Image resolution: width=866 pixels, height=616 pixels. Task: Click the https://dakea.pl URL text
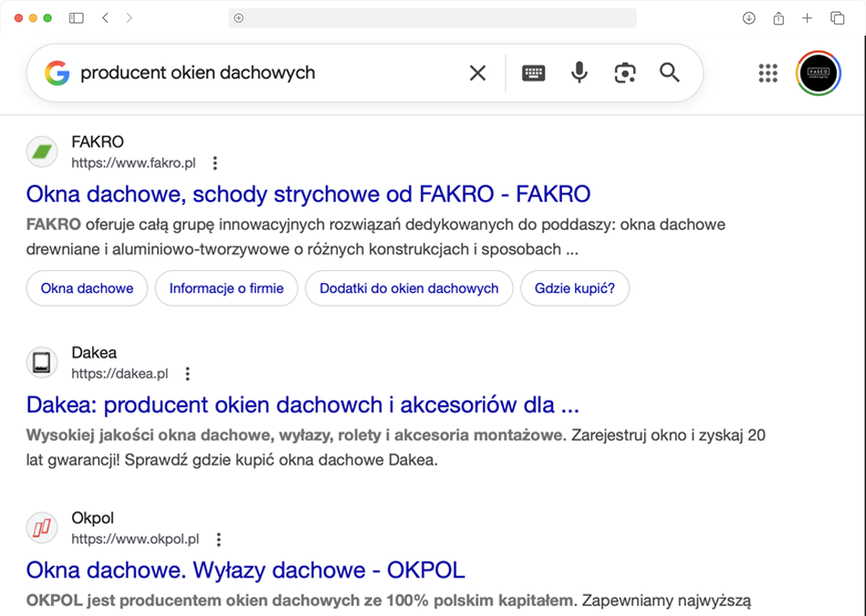pyautogui.click(x=120, y=374)
